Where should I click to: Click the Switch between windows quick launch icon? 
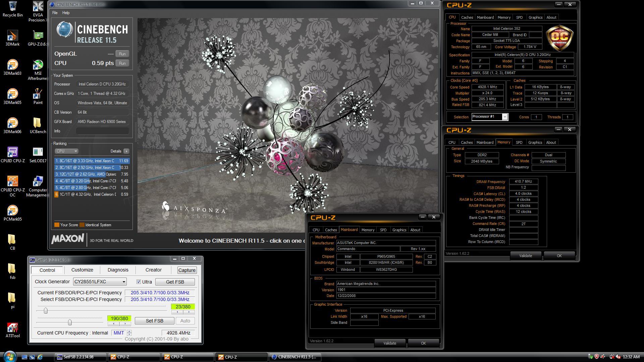(32, 357)
